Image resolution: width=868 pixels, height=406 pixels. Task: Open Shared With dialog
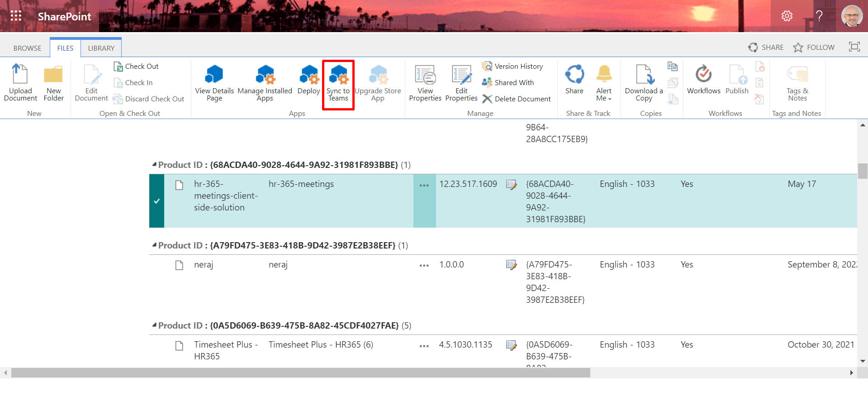(508, 83)
